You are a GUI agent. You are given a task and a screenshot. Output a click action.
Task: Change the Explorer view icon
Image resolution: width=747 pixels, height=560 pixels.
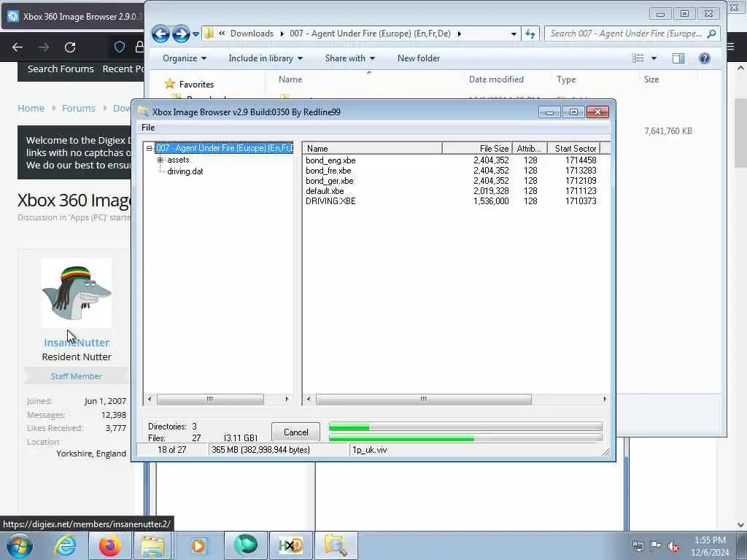(638, 58)
